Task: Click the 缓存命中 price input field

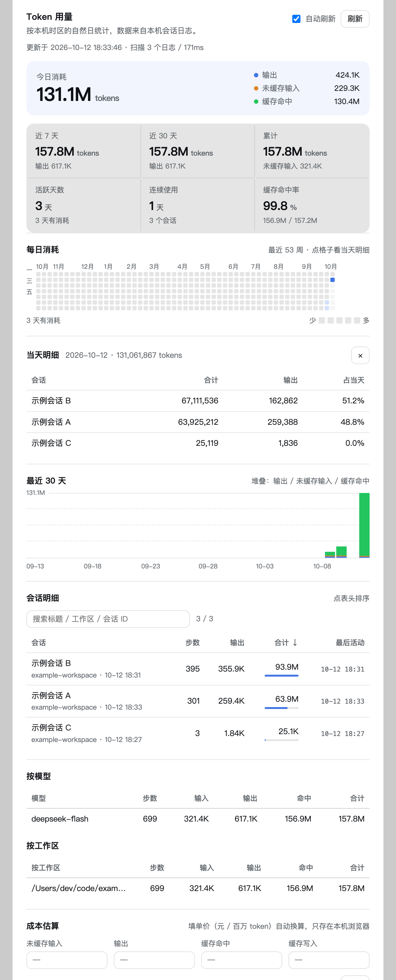Action: [242, 960]
